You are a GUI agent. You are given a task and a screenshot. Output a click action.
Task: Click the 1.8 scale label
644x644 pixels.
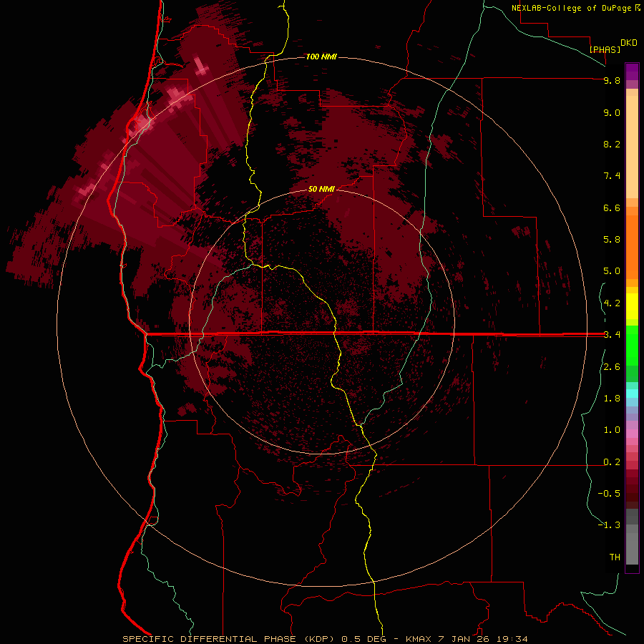612,399
